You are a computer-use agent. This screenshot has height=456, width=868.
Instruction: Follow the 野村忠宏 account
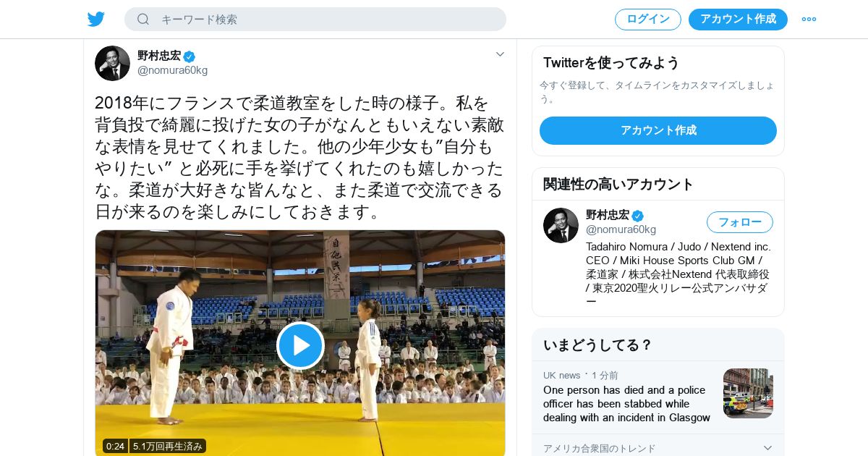[x=740, y=222]
